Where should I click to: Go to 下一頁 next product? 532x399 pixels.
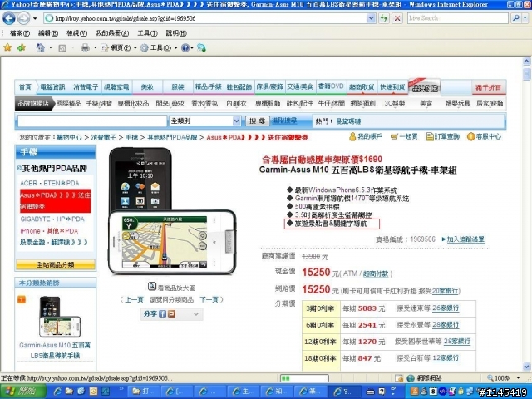pyautogui.click(x=209, y=299)
